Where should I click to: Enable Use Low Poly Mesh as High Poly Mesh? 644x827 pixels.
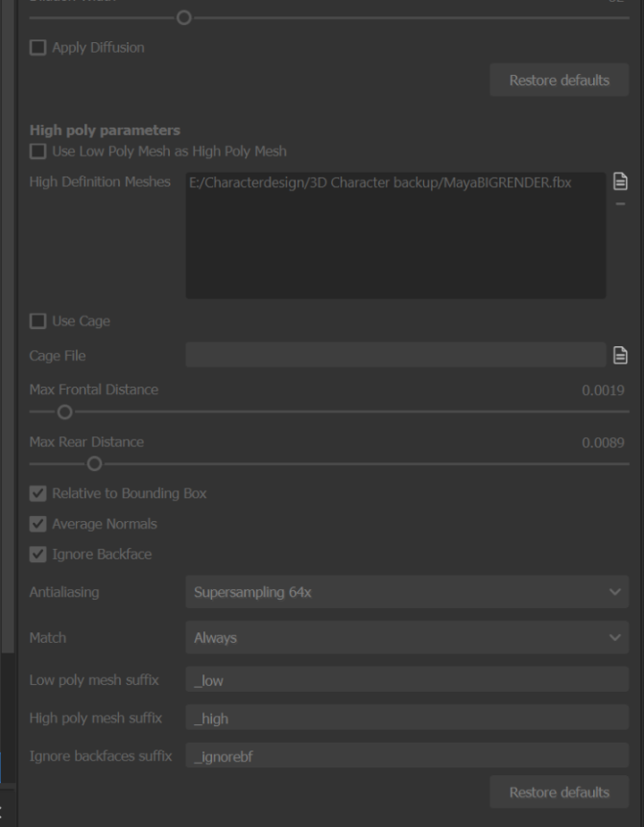tap(38, 152)
